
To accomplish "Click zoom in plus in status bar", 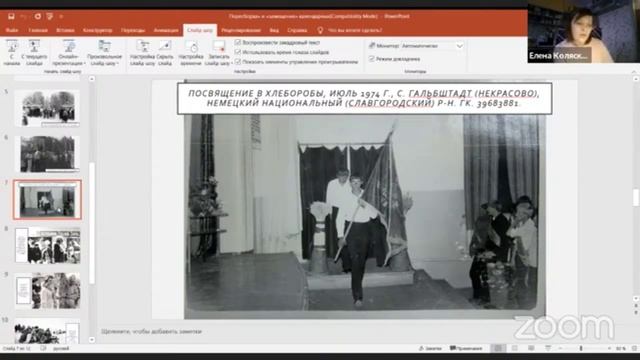I will pos(609,349).
